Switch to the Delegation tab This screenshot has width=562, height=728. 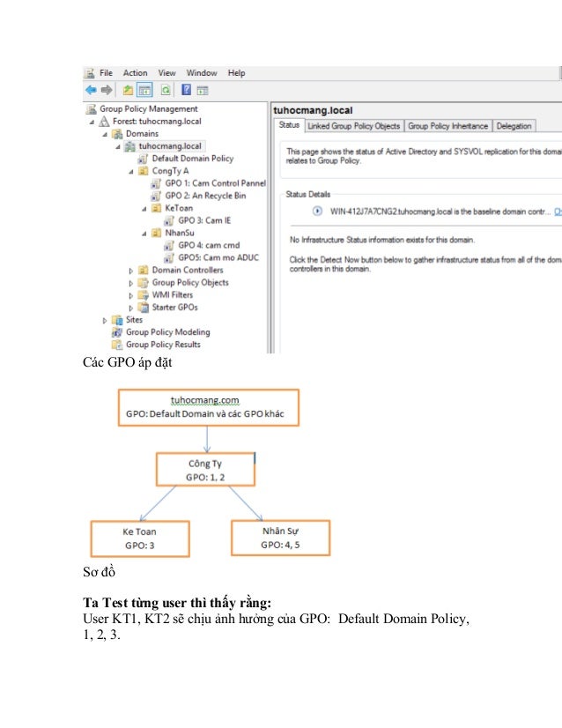(514, 126)
